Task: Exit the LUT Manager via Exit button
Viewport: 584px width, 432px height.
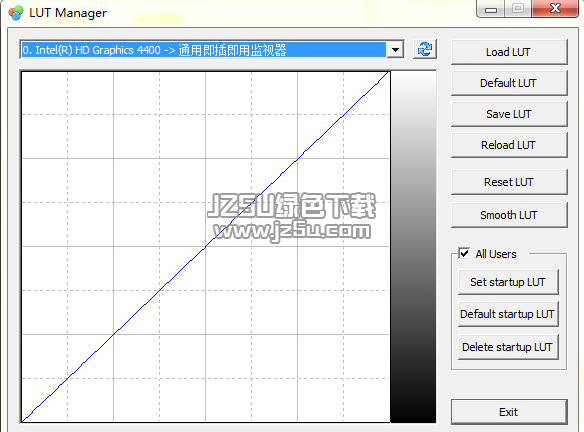Action: click(x=509, y=412)
